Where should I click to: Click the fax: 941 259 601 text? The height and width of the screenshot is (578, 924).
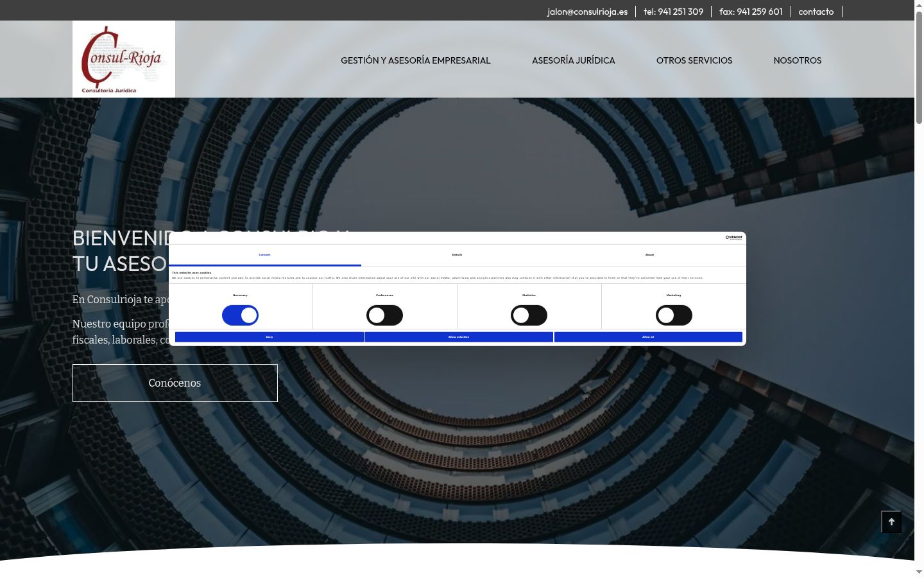(751, 12)
